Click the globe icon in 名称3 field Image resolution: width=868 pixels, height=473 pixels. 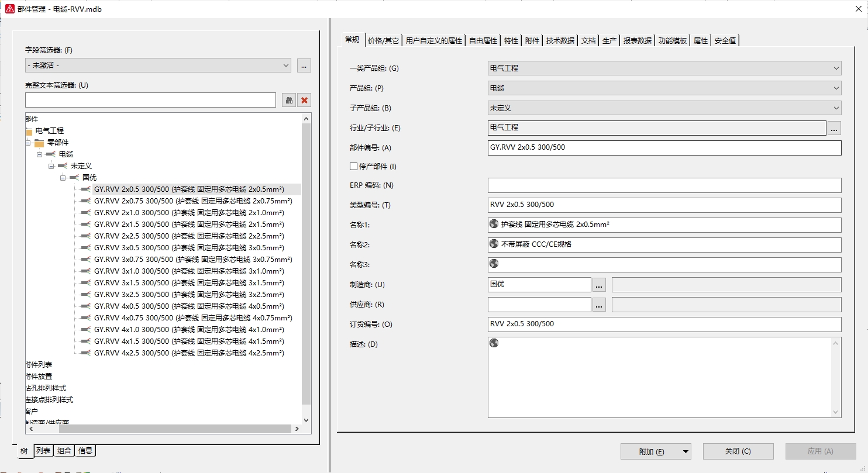[494, 264]
